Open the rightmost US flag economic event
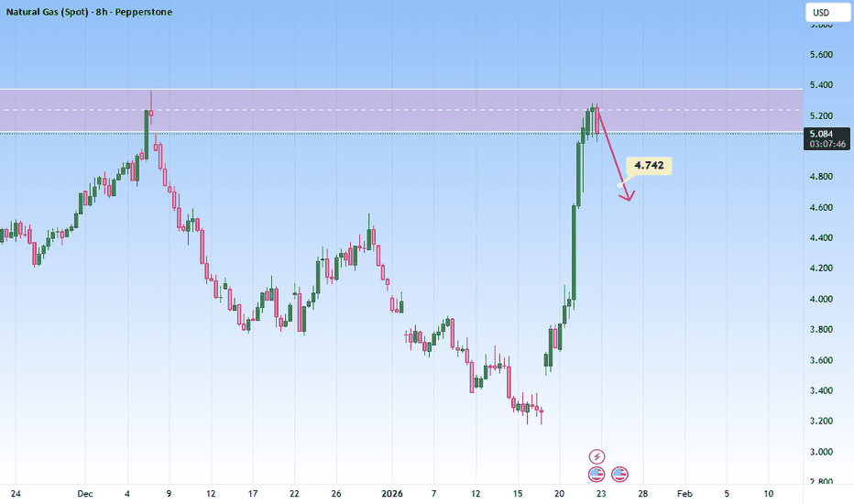This screenshot has height=504, width=854. tap(619, 474)
